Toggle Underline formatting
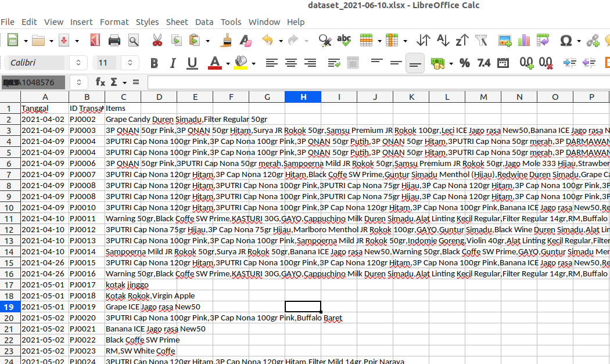This screenshot has height=364, width=610. point(192,63)
